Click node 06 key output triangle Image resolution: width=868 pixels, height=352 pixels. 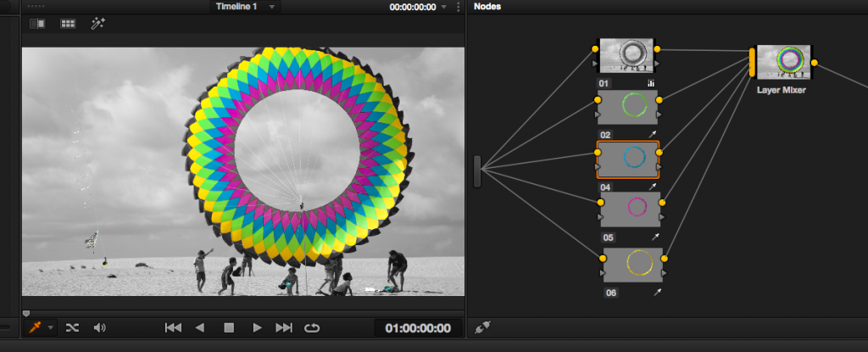pos(665,273)
